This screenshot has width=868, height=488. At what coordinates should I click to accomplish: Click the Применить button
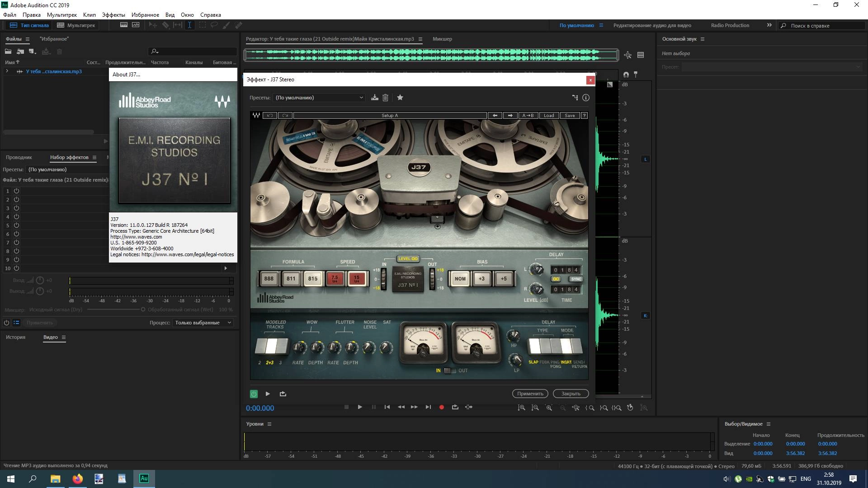coord(530,394)
